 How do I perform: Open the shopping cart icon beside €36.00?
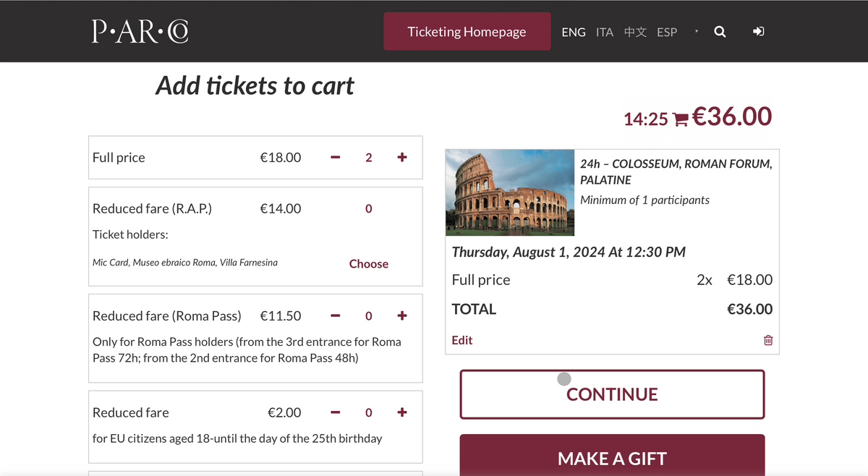point(680,119)
